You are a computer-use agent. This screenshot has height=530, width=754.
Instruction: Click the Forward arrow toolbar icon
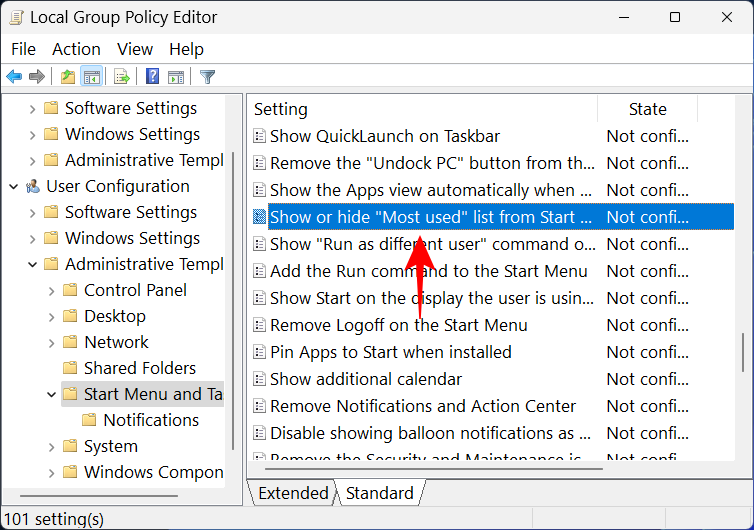37,76
